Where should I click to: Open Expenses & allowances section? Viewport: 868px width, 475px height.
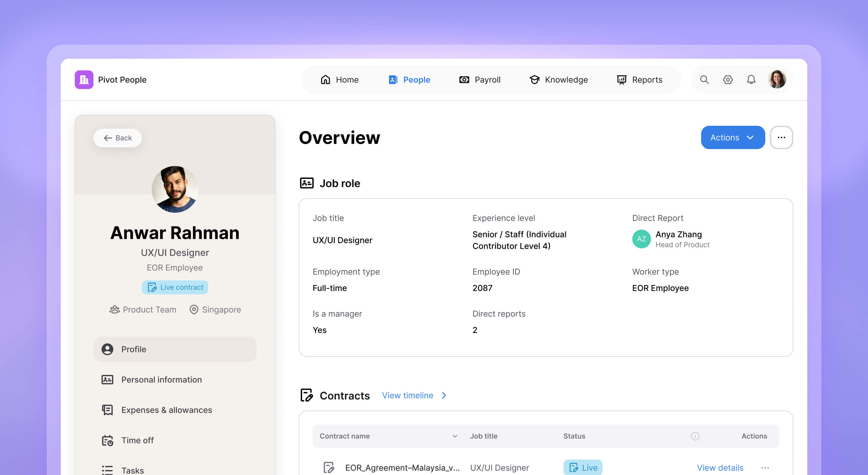click(166, 410)
